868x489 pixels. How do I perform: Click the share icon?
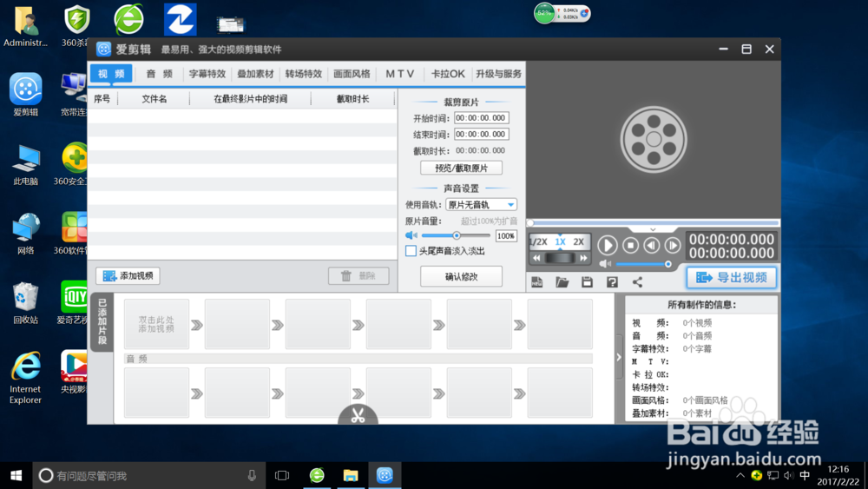point(638,282)
